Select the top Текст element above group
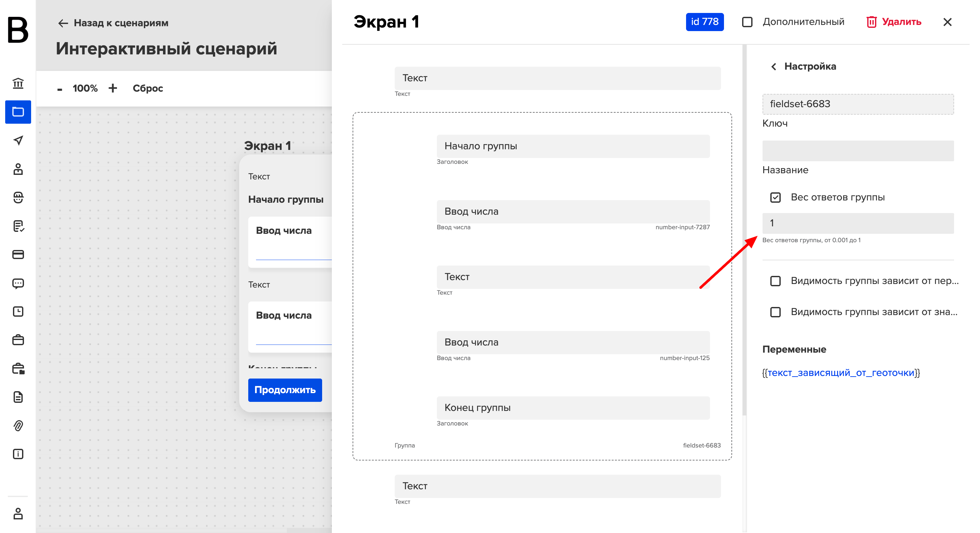980x533 pixels. click(x=557, y=78)
